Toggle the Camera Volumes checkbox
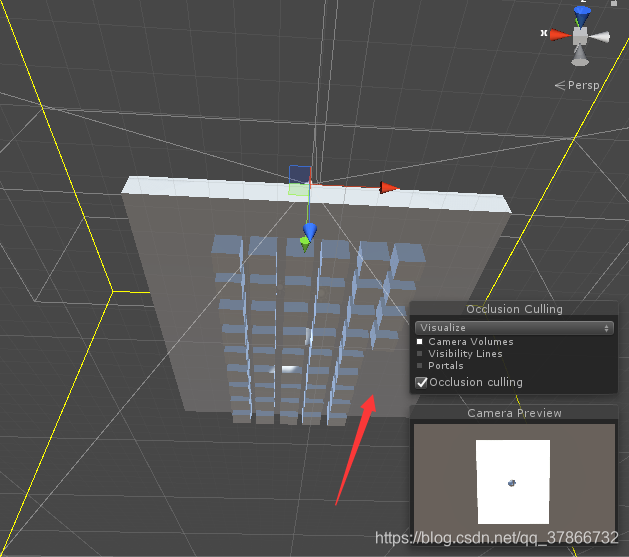629x557 pixels. click(x=420, y=342)
